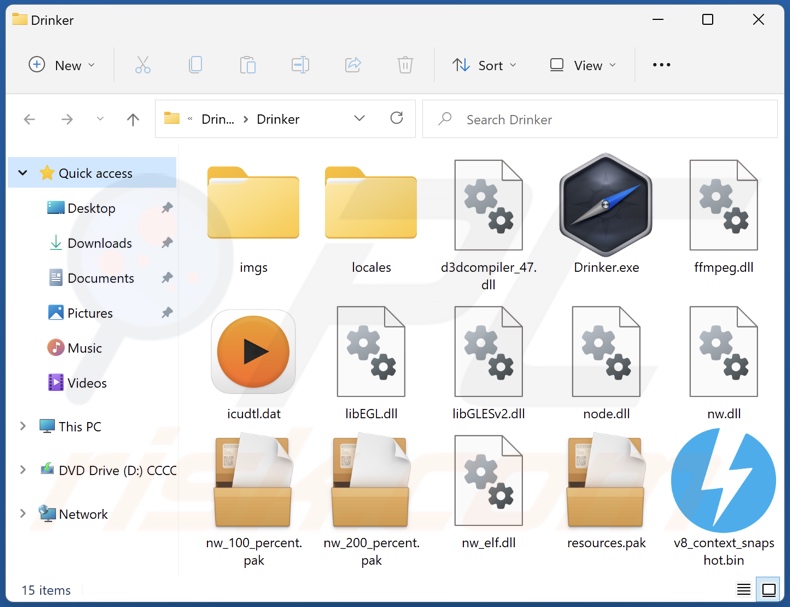Viewport: 790px width, 607px height.
Task: Click the Cut scissors icon in toolbar
Action: (142, 65)
